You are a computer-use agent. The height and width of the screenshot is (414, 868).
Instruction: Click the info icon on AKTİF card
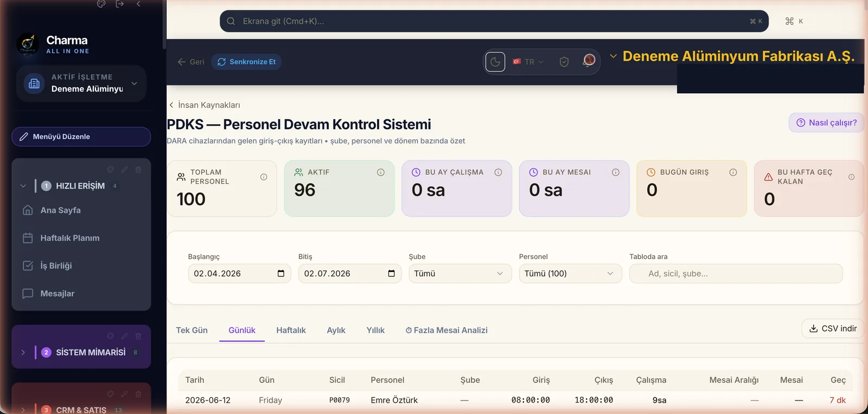pyautogui.click(x=381, y=172)
